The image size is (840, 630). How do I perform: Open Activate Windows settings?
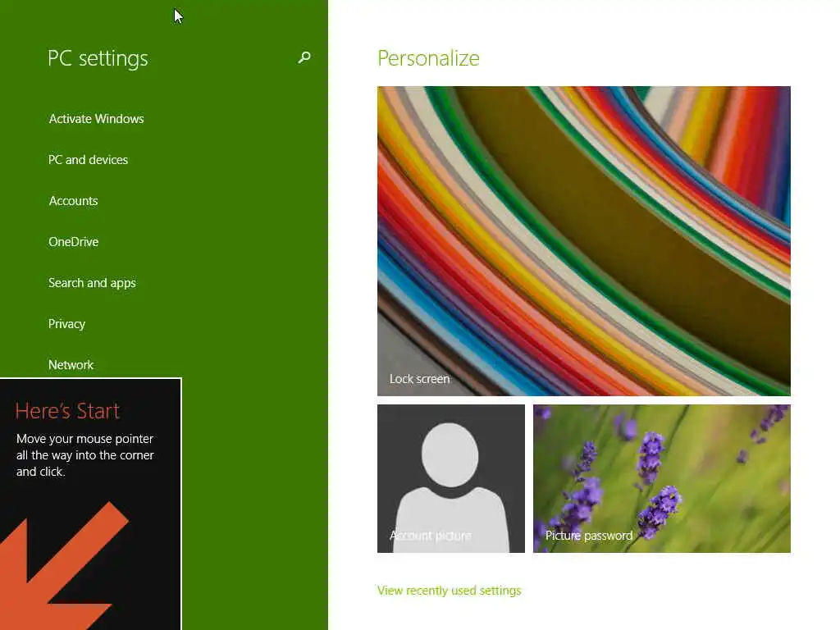coord(97,119)
